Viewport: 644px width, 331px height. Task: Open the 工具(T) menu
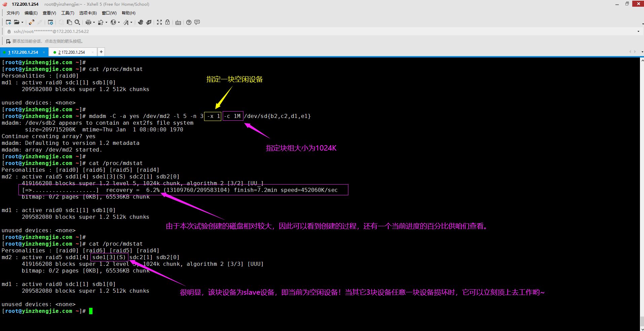[67, 13]
